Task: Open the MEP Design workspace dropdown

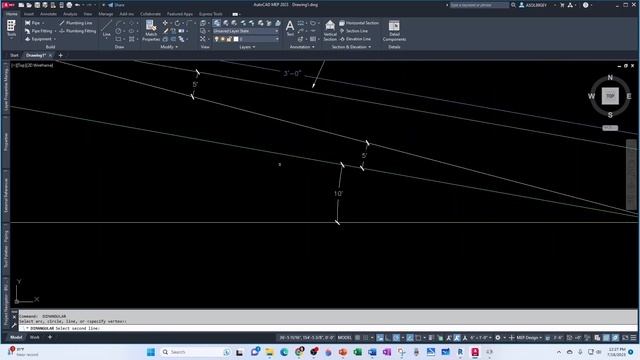Action: (529, 338)
